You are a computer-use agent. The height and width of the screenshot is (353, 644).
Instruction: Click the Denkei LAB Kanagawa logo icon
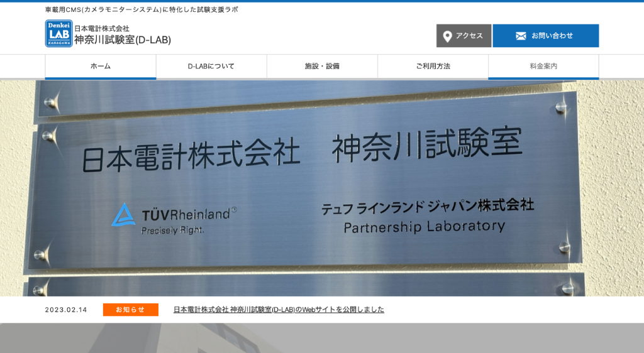58,33
